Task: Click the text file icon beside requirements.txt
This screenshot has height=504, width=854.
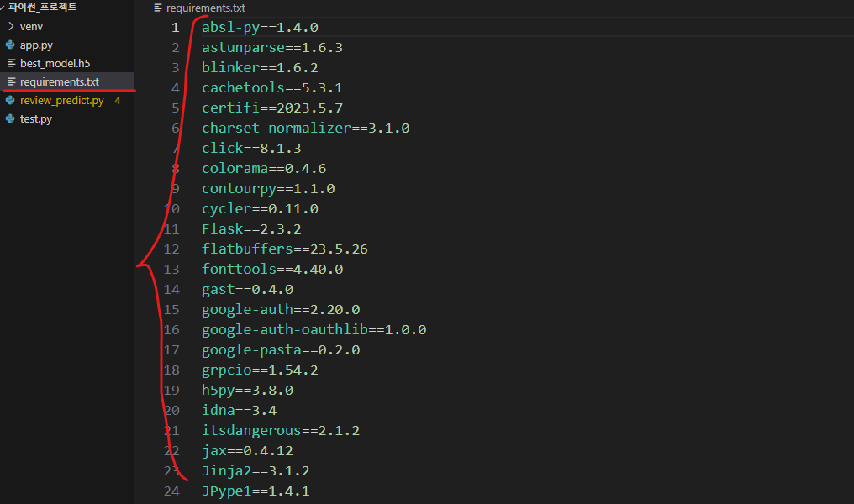Action: click(x=12, y=81)
